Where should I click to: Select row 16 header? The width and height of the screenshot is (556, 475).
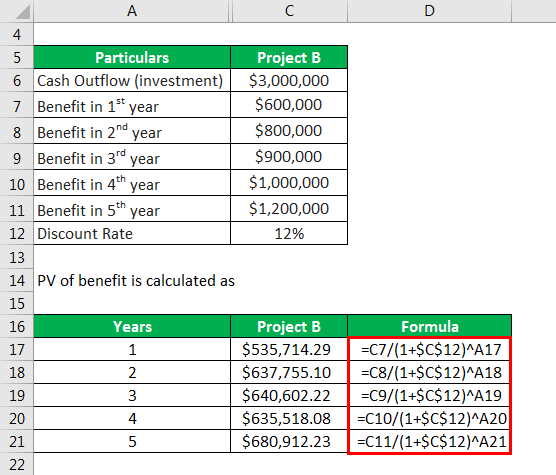pyautogui.click(x=17, y=326)
